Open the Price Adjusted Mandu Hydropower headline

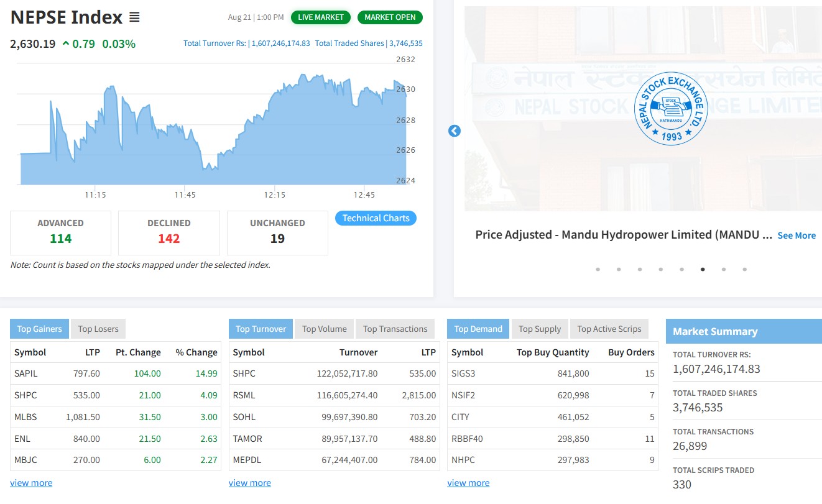point(624,235)
